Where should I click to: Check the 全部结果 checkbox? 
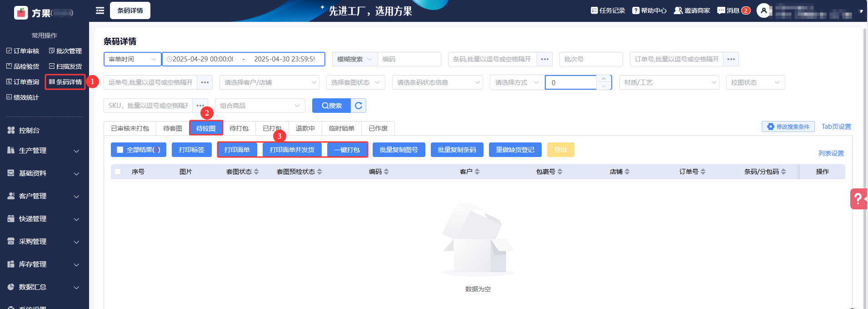tap(120, 150)
